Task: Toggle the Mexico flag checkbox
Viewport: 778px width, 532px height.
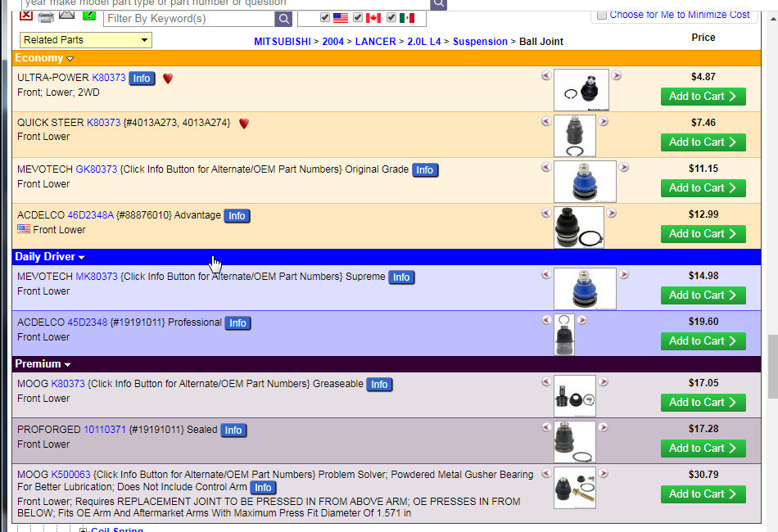Action: click(391, 17)
